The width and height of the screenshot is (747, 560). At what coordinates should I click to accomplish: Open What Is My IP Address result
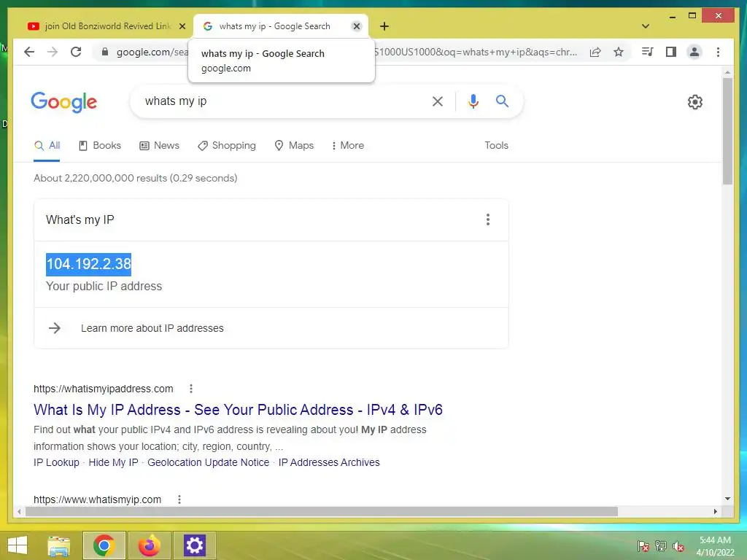click(238, 410)
